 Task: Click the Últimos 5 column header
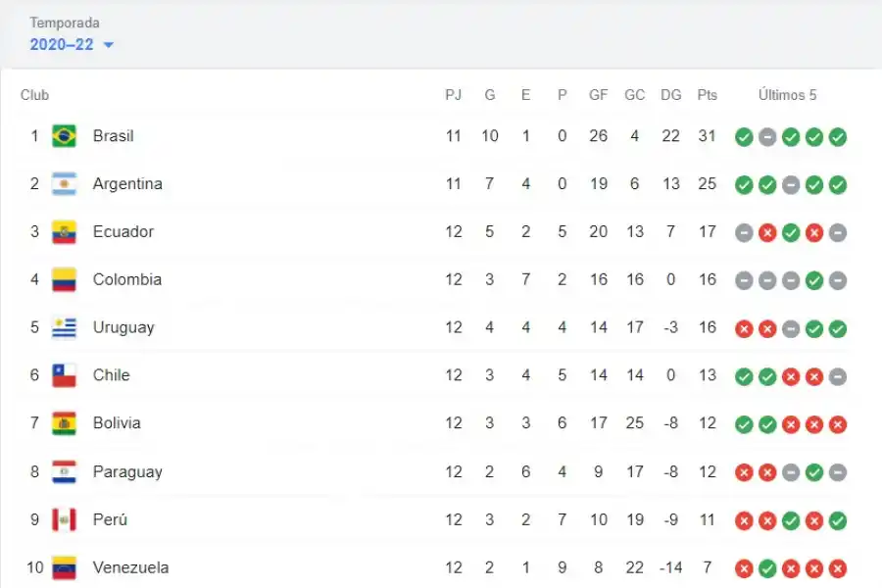787,95
